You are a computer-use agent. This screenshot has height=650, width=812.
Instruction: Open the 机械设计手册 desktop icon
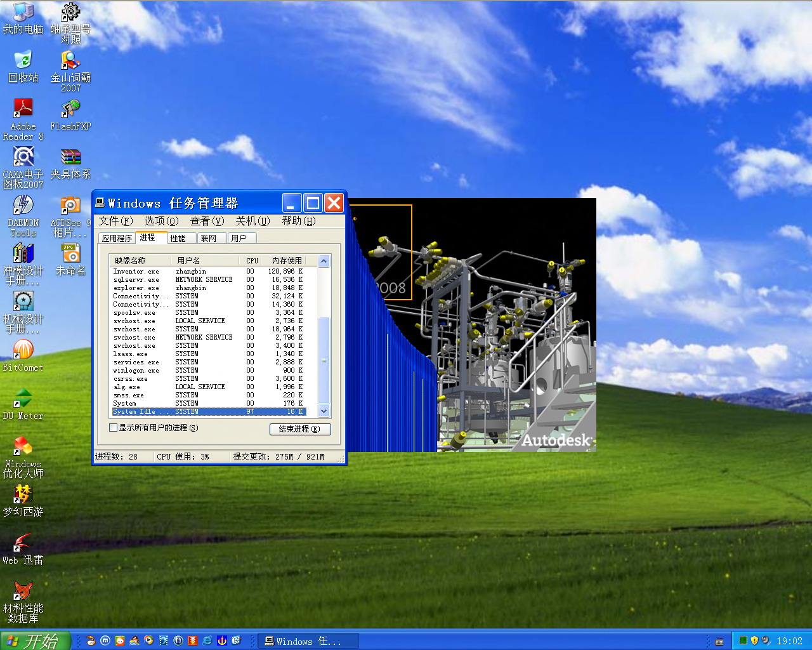(x=23, y=312)
